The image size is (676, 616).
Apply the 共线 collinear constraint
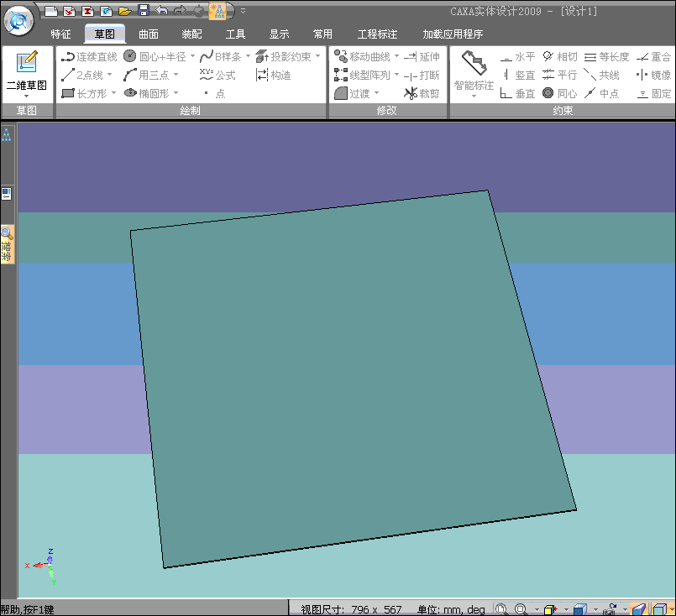(x=602, y=76)
